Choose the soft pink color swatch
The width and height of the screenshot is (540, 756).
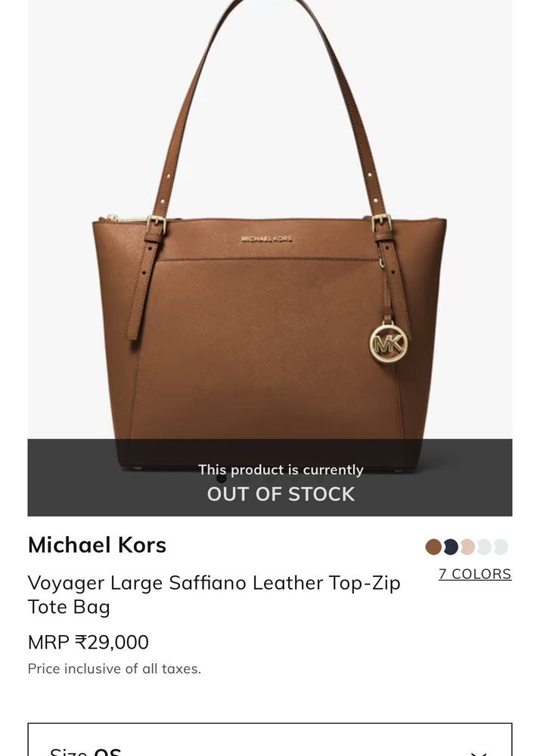click(467, 547)
